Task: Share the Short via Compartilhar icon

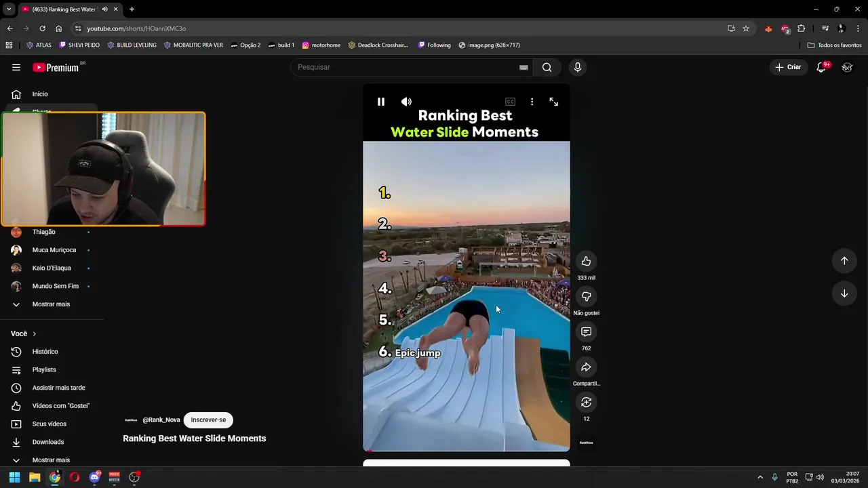Action: 586,367
